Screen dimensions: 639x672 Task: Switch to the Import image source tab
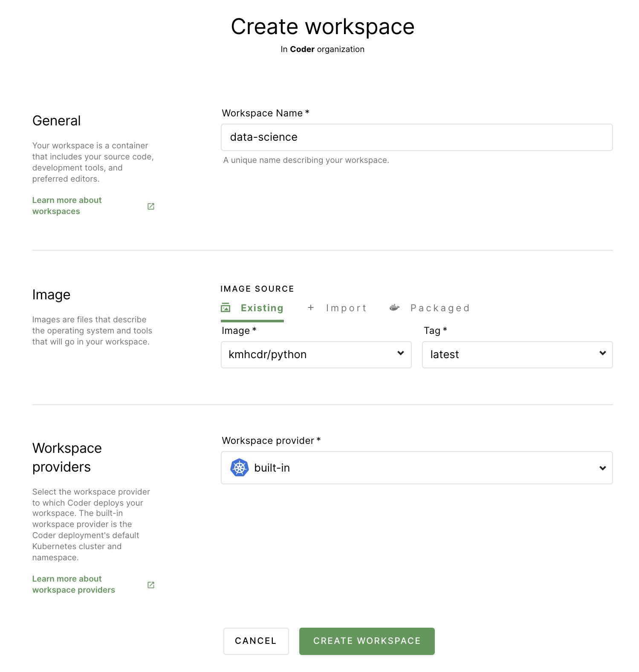(337, 308)
